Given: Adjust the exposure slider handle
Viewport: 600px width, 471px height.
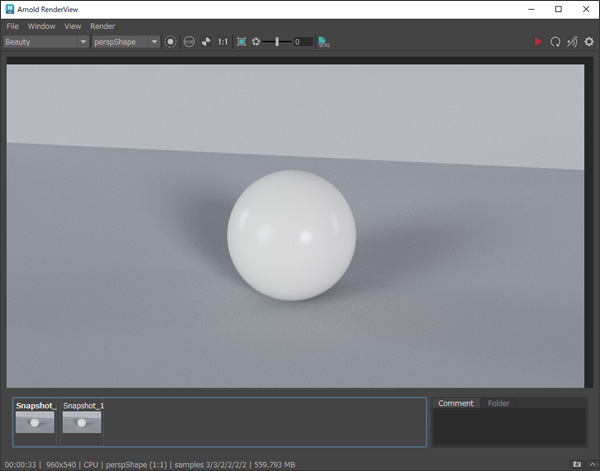Looking at the screenshot, I should 277,42.
